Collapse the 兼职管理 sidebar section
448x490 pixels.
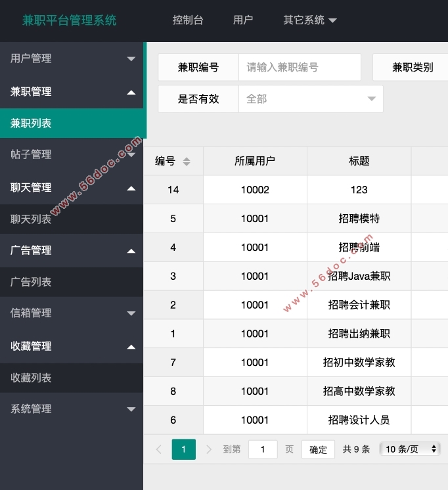72,92
